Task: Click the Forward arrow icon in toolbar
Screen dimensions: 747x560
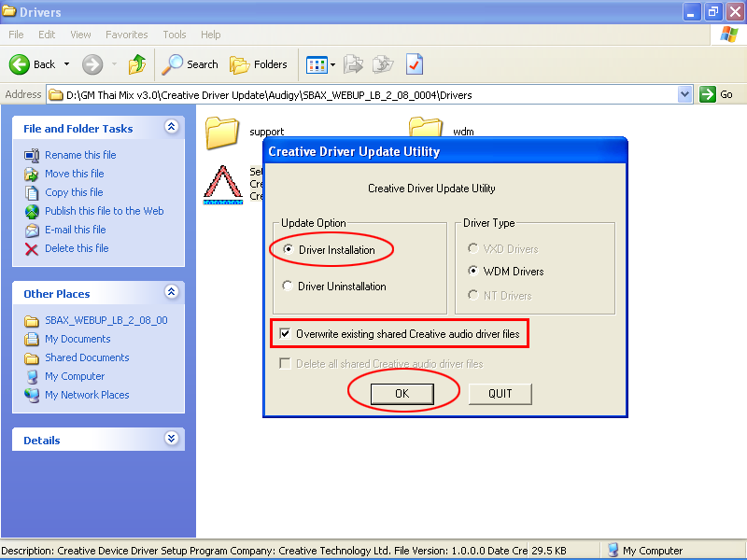Action: point(92,64)
